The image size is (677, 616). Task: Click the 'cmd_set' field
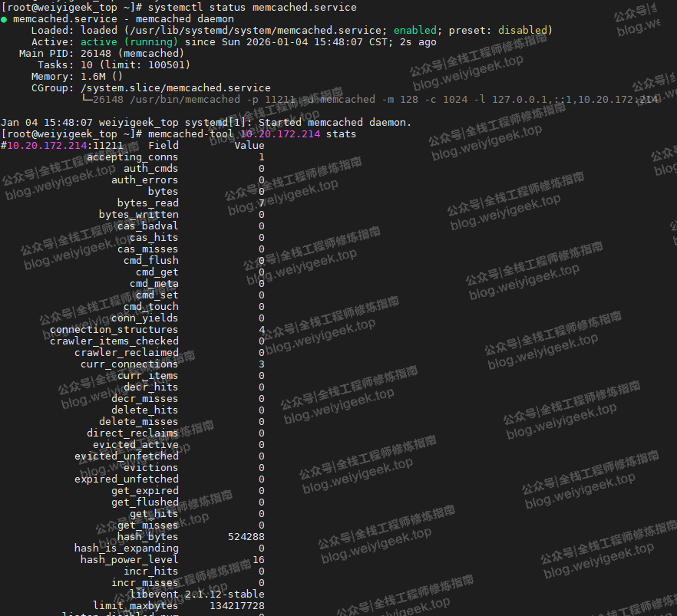pos(157,295)
